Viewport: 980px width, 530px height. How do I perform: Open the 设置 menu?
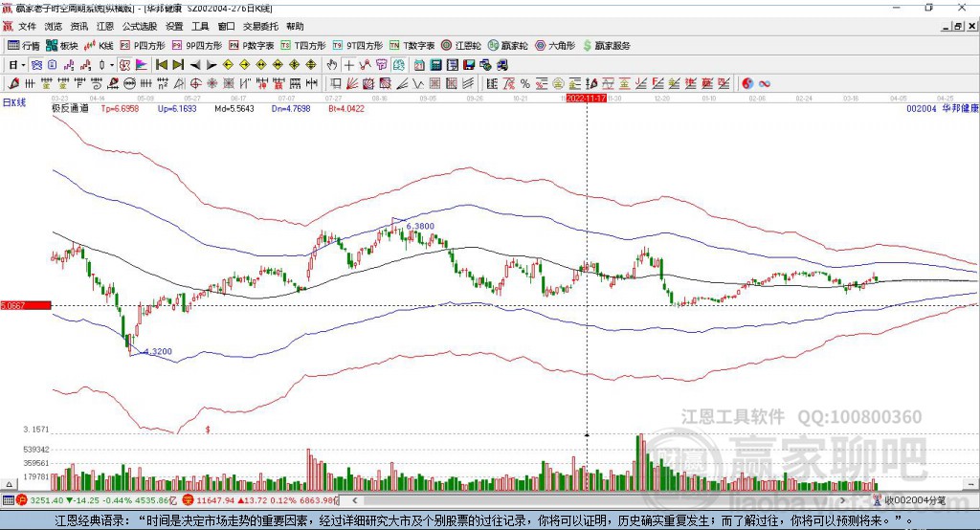tap(174, 26)
